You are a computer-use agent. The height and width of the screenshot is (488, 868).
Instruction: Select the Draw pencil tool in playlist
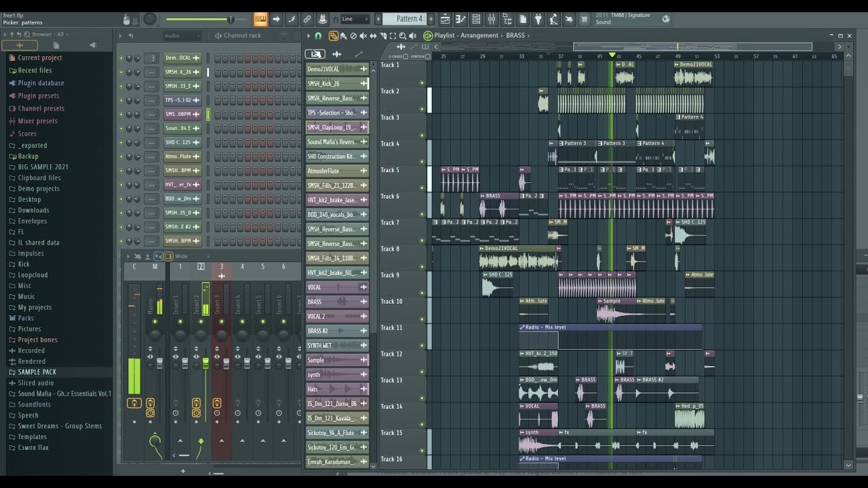point(334,36)
